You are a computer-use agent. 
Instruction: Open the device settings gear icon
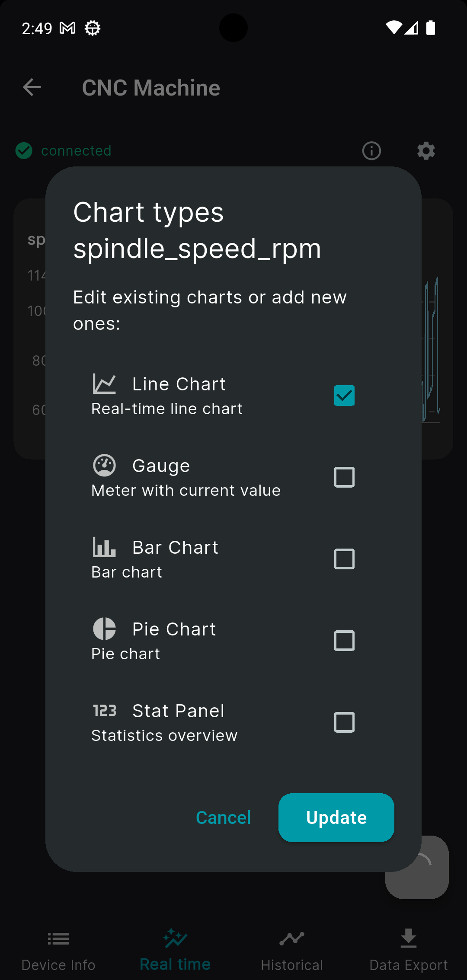[x=425, y=151]
